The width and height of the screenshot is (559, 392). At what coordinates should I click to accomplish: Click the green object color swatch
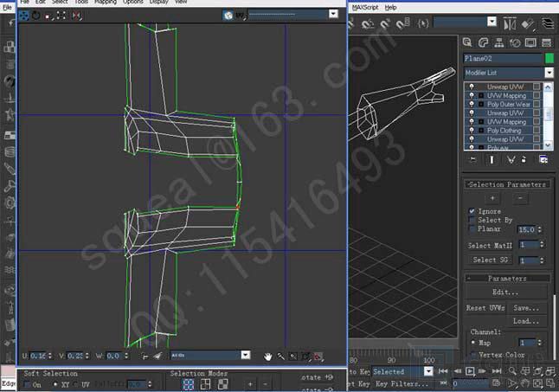(x=549, y=58)
